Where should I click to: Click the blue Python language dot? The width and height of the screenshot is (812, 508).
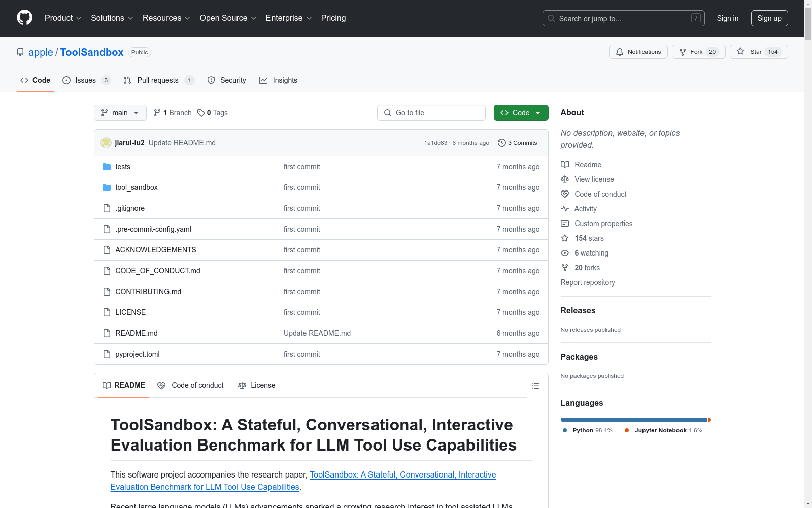pyautogui.click(x=565, y=430)
